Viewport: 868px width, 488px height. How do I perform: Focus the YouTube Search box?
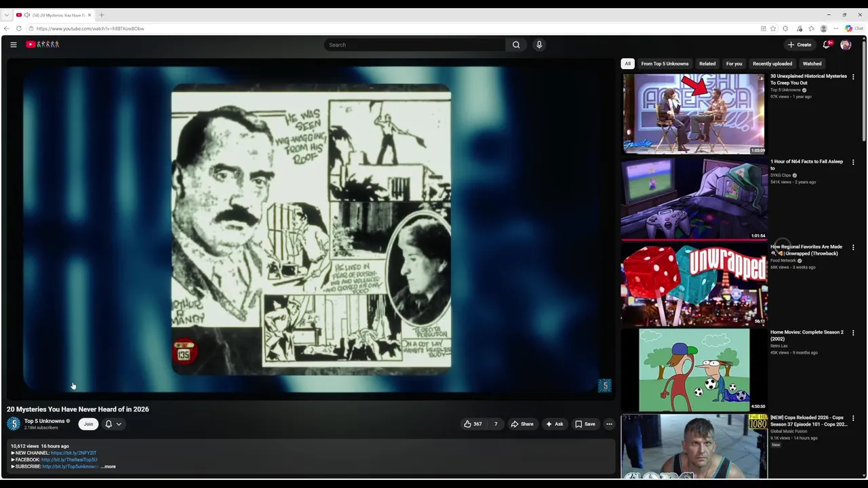pyautogui.click(x=415, y=45)
